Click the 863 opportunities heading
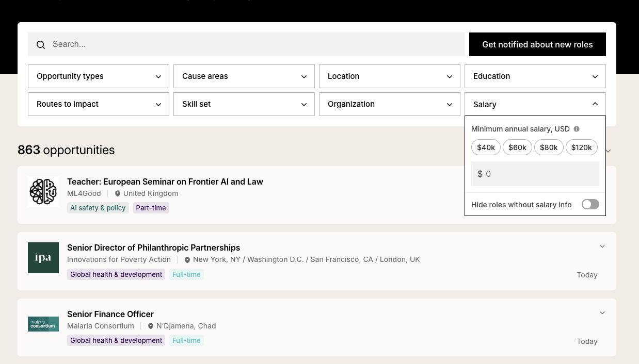 coord(66,150)
